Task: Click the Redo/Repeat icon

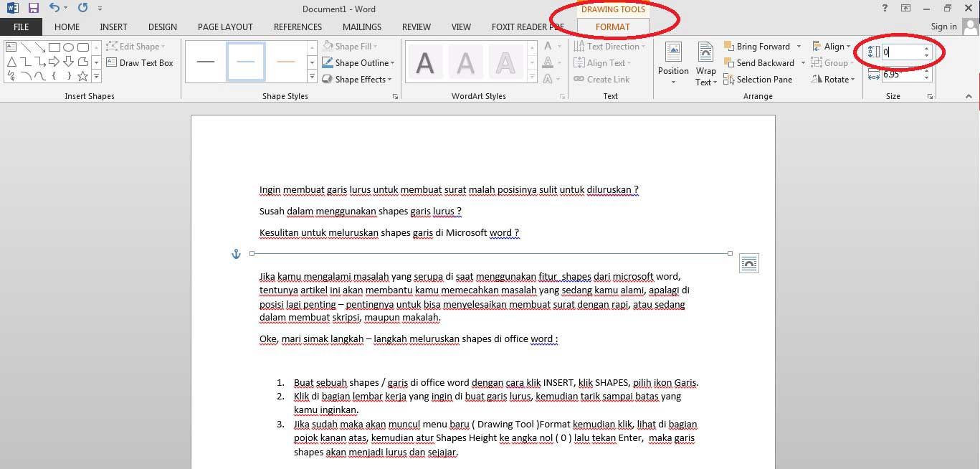Action: 82,9
